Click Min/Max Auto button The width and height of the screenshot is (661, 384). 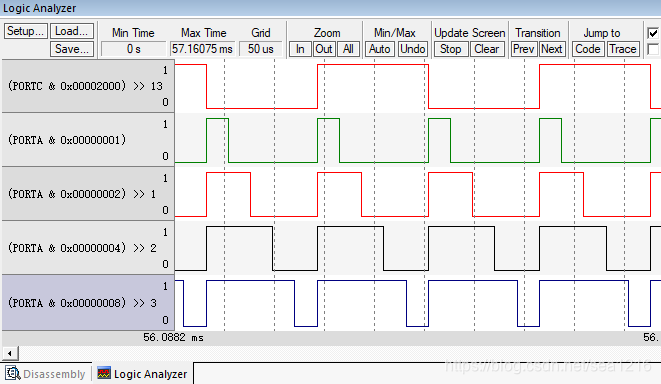379,49
